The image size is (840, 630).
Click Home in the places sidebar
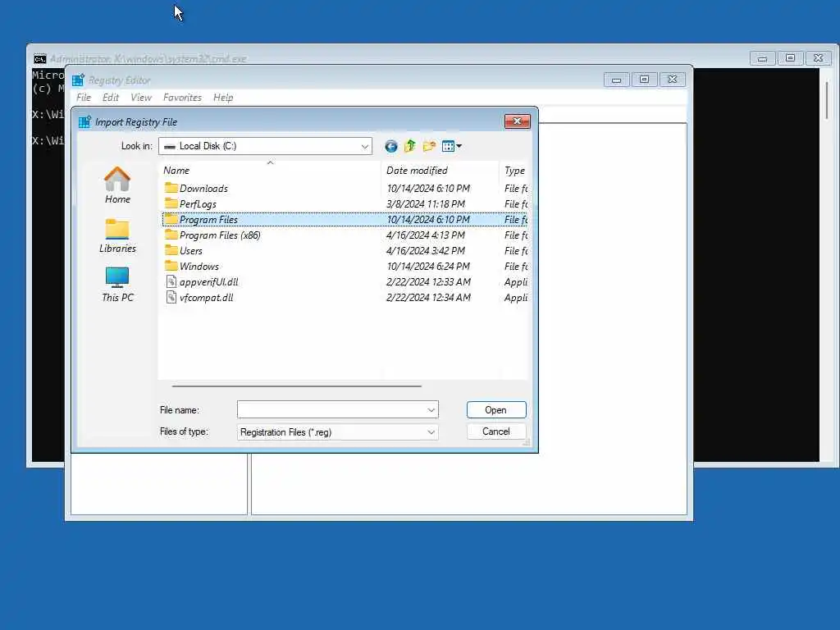117,185
